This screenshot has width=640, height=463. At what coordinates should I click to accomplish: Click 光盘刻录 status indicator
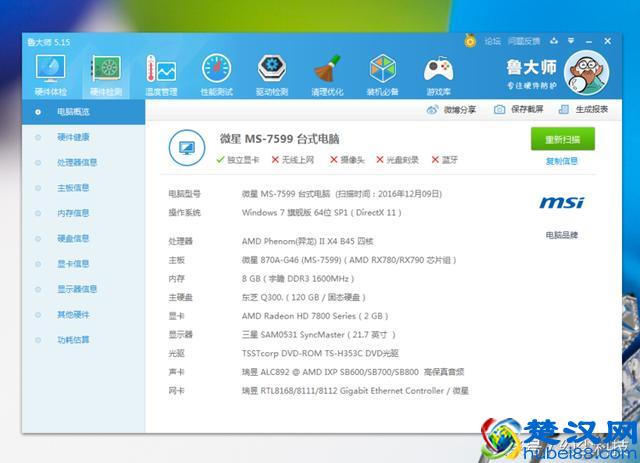click(398, 160)
